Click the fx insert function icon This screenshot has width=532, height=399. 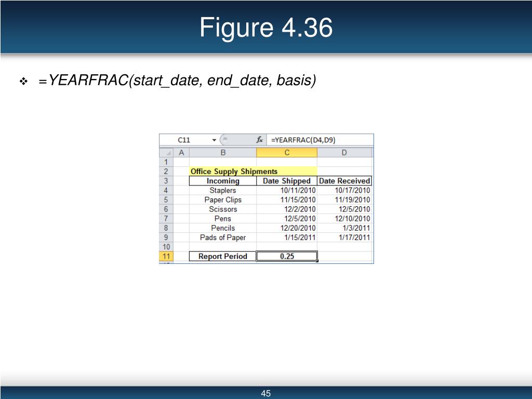260,140
